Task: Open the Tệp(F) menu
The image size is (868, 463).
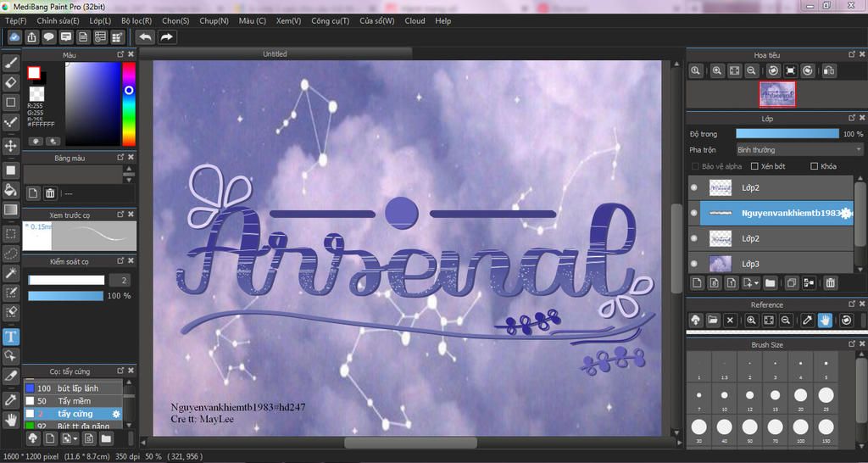Action: 15,20
